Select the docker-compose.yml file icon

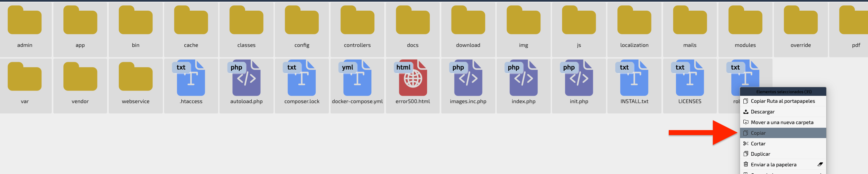[357, 78]
